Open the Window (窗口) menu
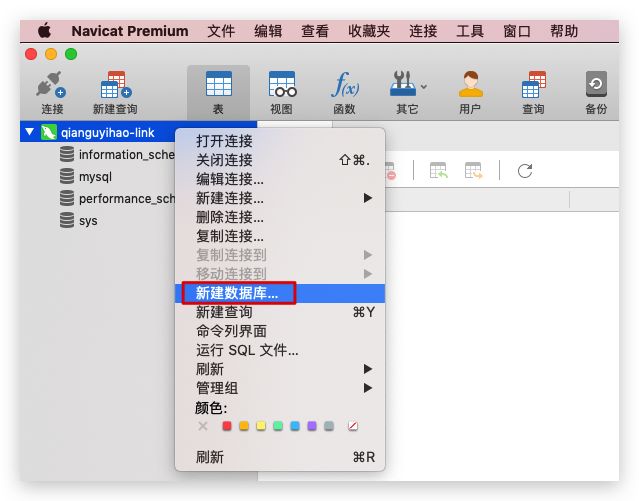 [x=517, y=31]
